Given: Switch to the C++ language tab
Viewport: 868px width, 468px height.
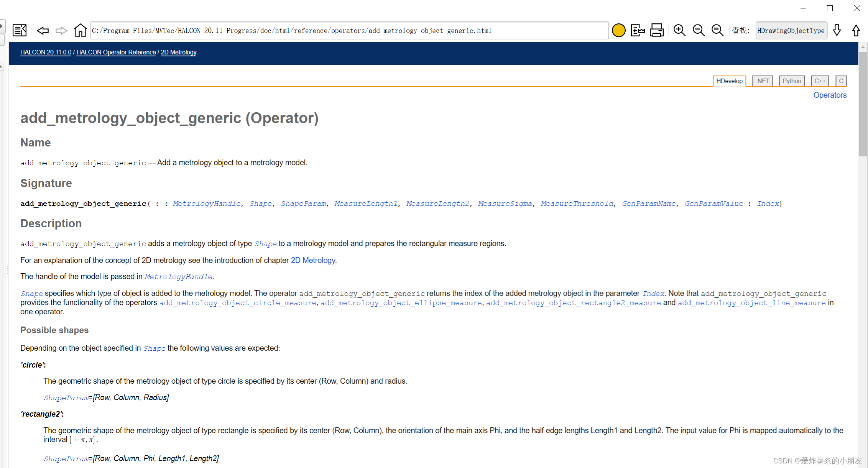Looking at the screenshot, I should (820, 81).
